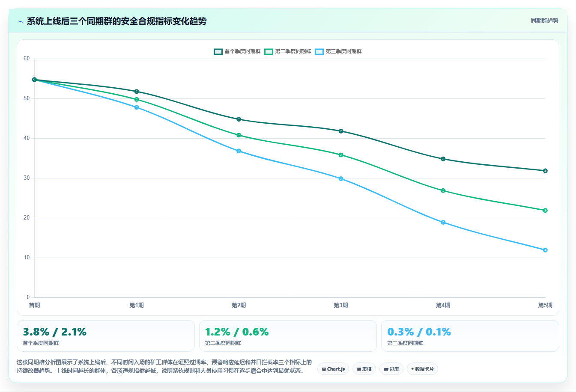Click y-axis label 60
576x392 pixels.
click(27, 59)
